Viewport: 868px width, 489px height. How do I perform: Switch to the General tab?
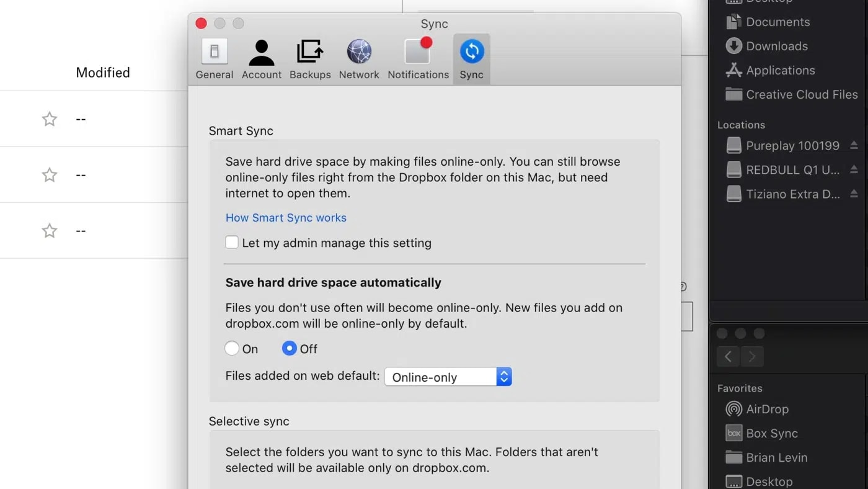point(214,59)
